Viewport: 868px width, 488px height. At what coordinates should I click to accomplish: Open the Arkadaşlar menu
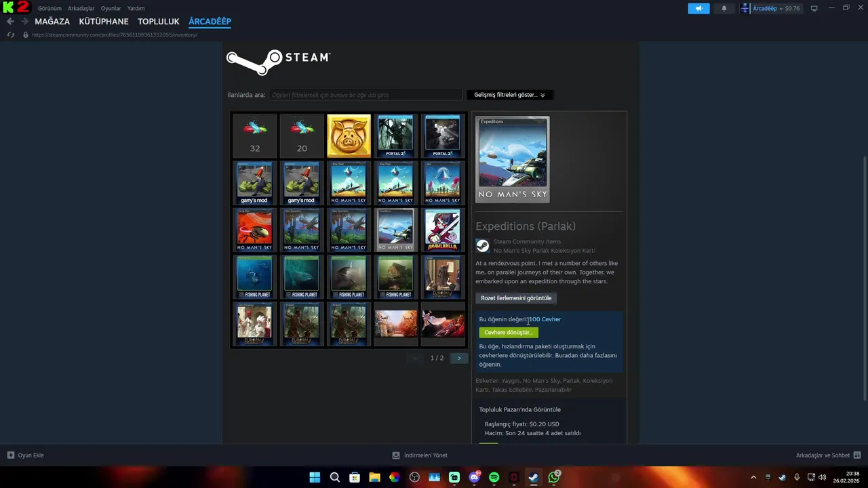click(81, 8)
